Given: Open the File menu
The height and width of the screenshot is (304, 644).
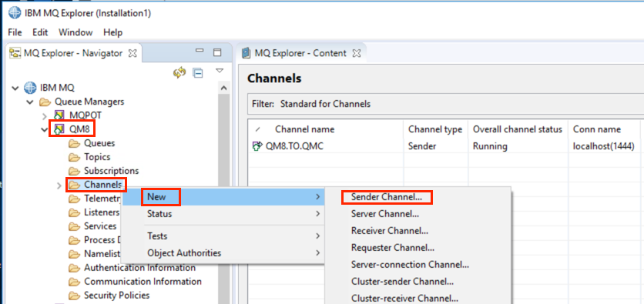Looking at the screenshot, I should click(15, 32).
